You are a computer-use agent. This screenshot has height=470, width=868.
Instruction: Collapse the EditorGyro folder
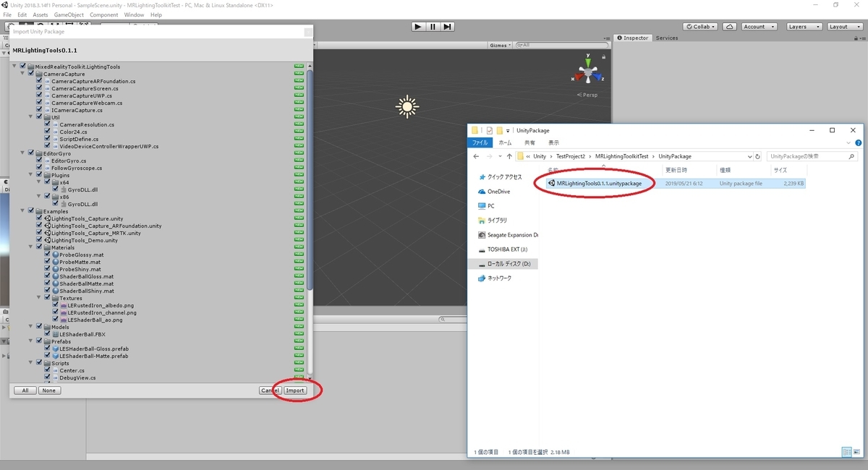(23, 153)
